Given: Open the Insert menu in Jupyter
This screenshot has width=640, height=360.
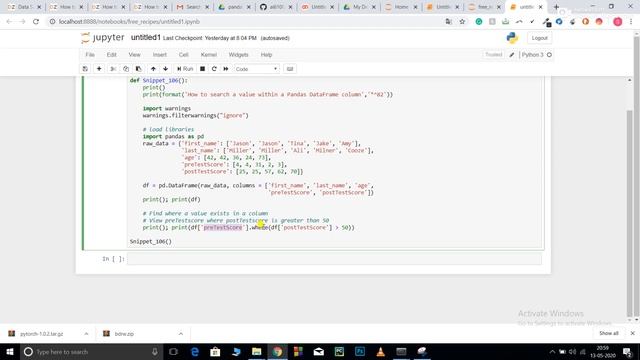Looking at the screenshot, I should [160, 55].
